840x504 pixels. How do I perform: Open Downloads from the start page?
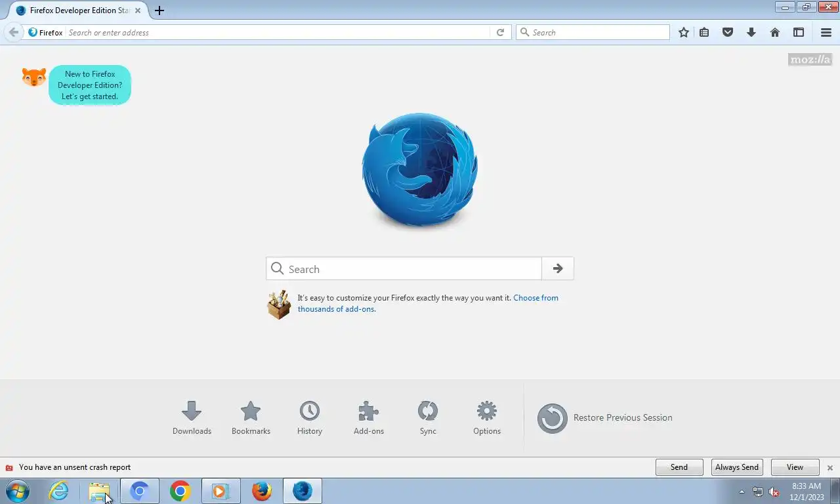pos(192,418)
